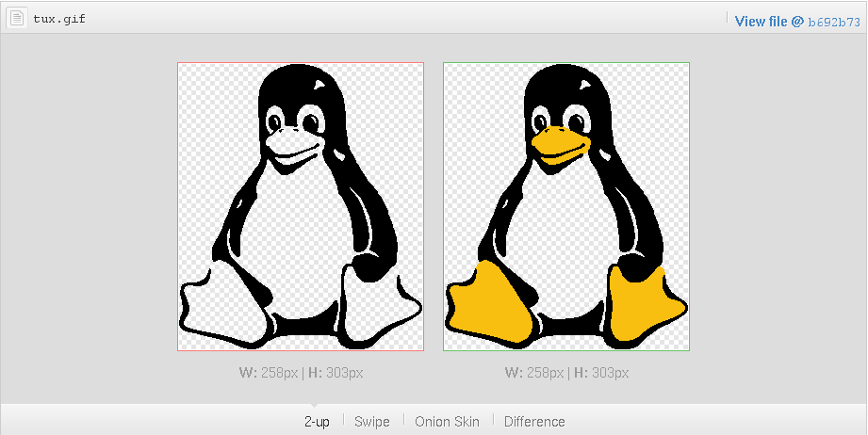Switch to Difference view mode

(x=534, y=422)
